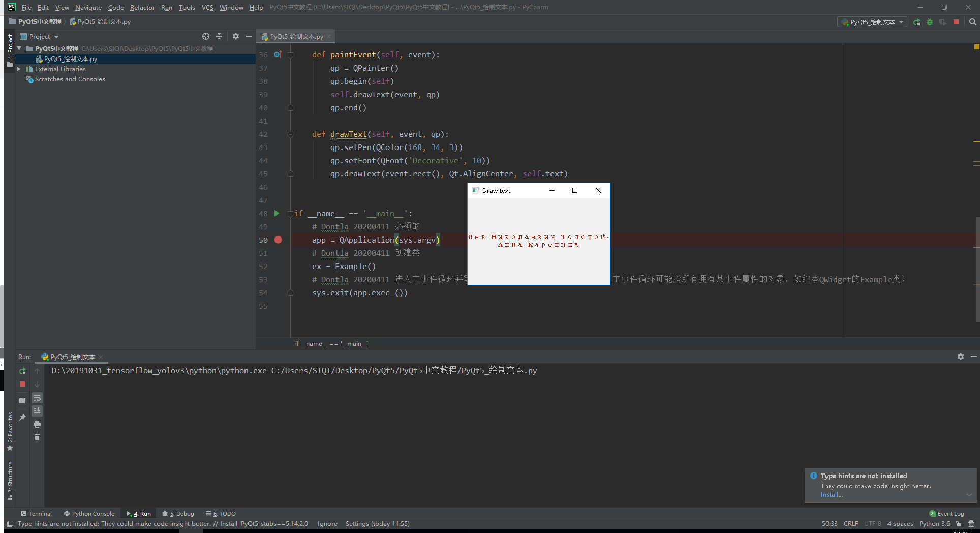Collapse all nodes in the Project tree

(x=219, y=36)
